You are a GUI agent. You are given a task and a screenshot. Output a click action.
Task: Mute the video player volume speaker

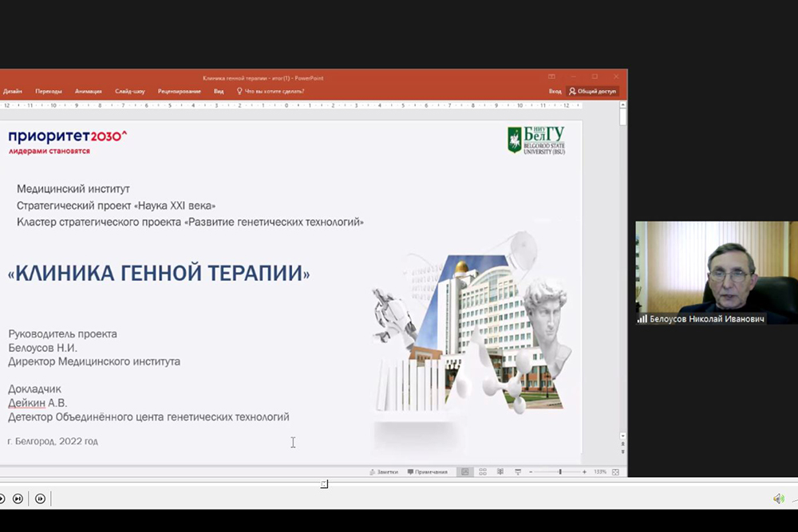(x=778, y=499)
